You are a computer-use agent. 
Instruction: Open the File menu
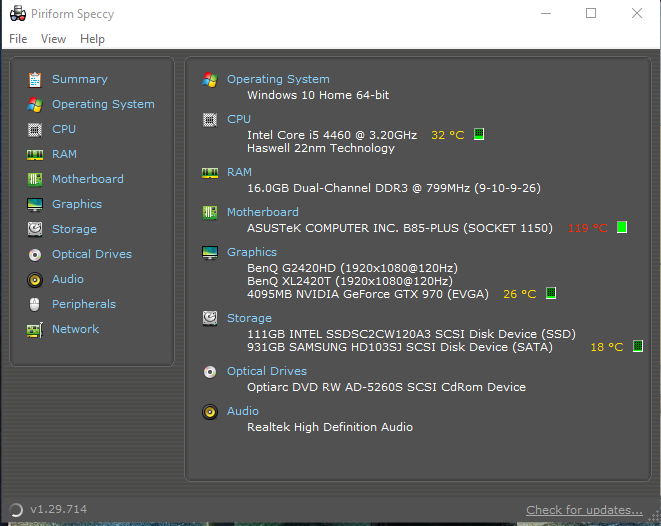click(18, 39)
